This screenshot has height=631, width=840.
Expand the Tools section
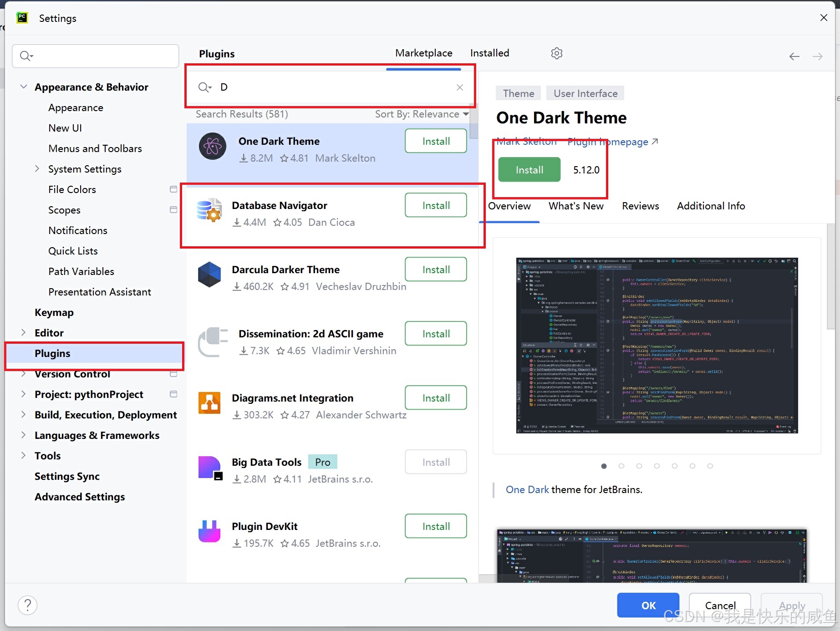(x=24, y=456)
